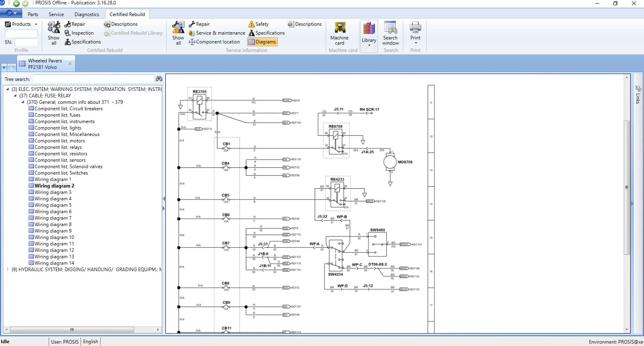This screenshot has width=644, height=346.
Task: Collapse the ELEC. SYSTEM tree node
Action: [8, 89]
